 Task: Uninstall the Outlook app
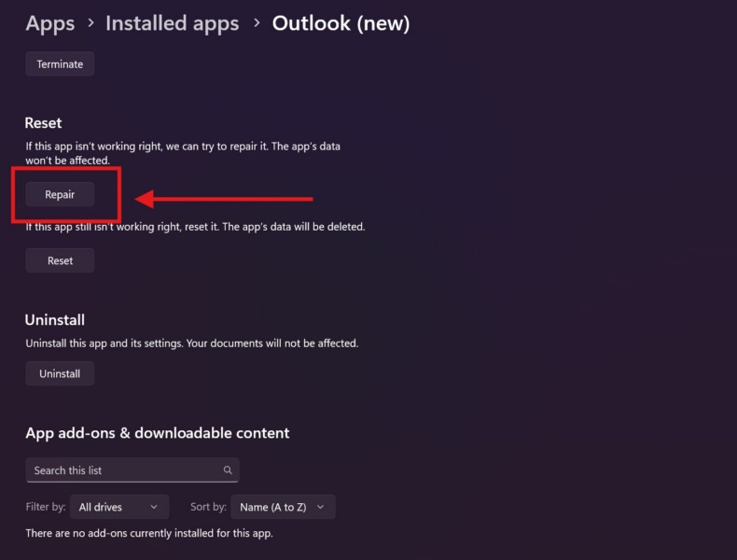tap(60, 373)
